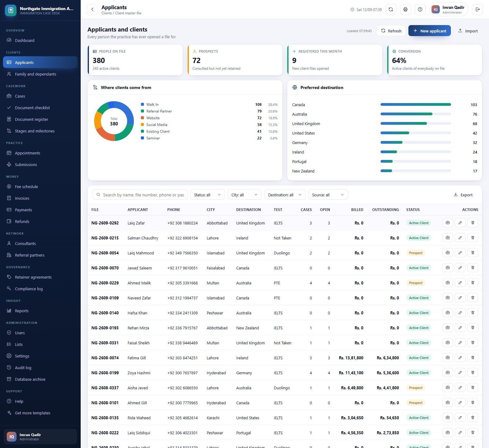489x448 pixels.
Task: Open the Cases sidebar item
Action: [x=40, y=96]
